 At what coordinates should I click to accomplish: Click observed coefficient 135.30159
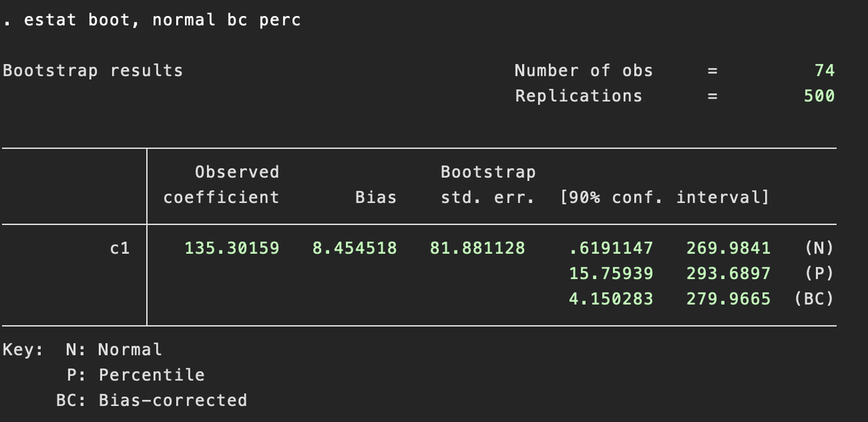click(232, 248)
